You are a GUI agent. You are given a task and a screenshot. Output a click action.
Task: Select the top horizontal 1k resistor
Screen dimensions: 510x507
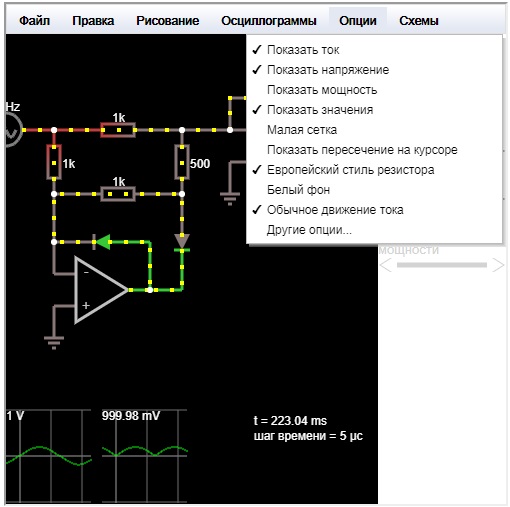pos(118,130)
